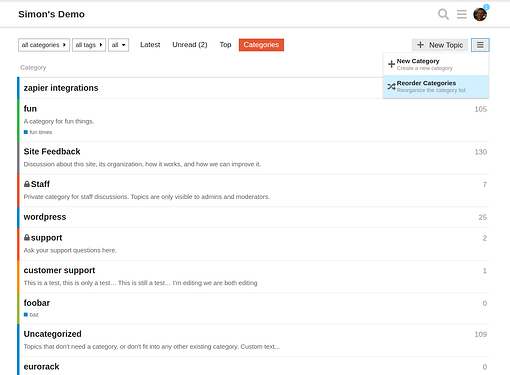The height and width of the screenshot is (375, 510).
Task: Choose New Category menu entry
Action: [x=436, y=64]
